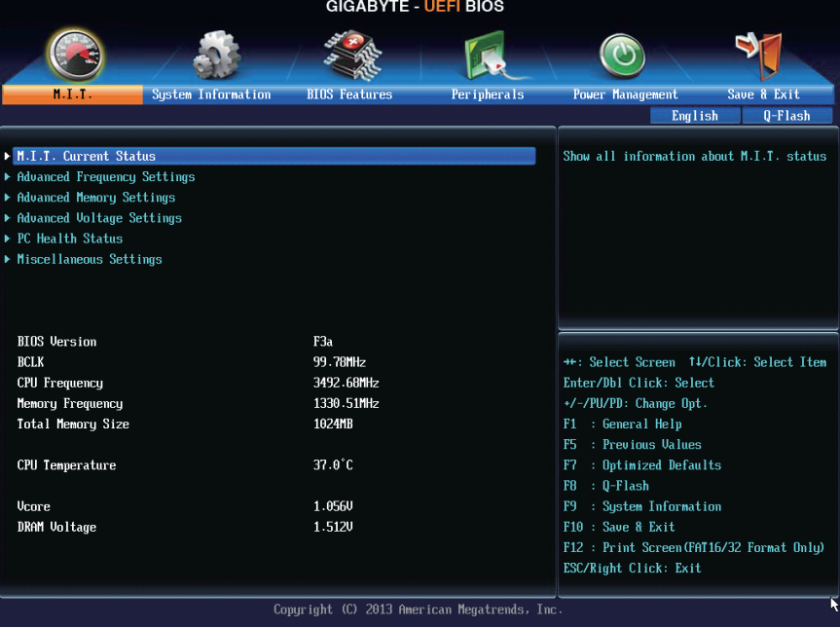Open the BIOS Features tab
Image resolution: width=840 pixels, height=628 pixels.
[349, 94]
